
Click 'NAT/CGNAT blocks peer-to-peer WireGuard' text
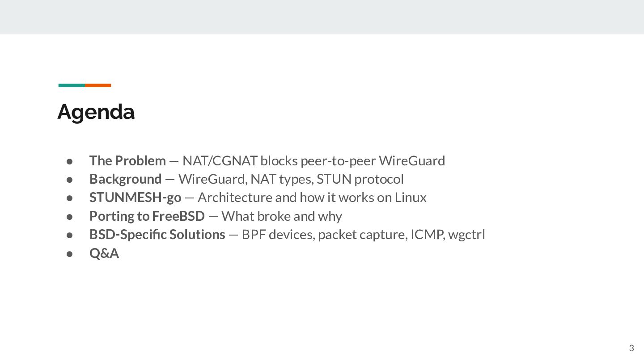(x=314, y=160)
